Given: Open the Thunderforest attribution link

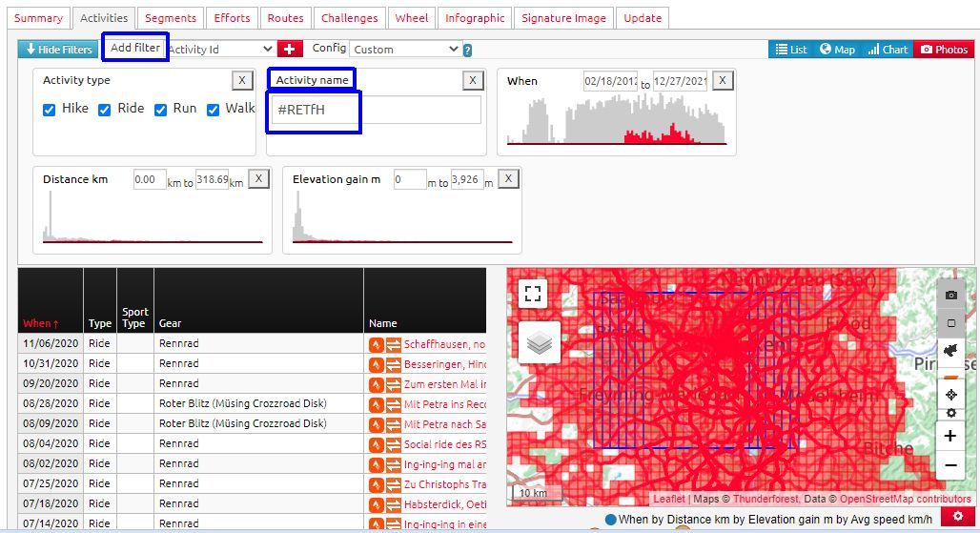Looking at the screenshot, I should tap(766, 499).
